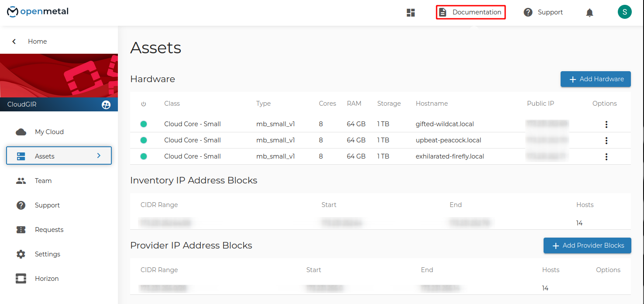Viewport: 644px width, 304px height.
Task: Click the status dot for exhilarated-firefly.local
Action: [x=144, y=156]
